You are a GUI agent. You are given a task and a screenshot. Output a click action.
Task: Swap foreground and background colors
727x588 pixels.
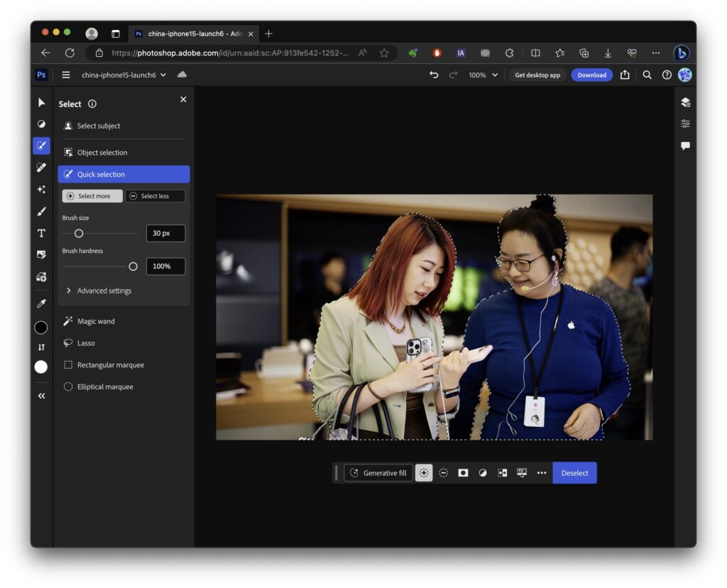pos(41,347)
